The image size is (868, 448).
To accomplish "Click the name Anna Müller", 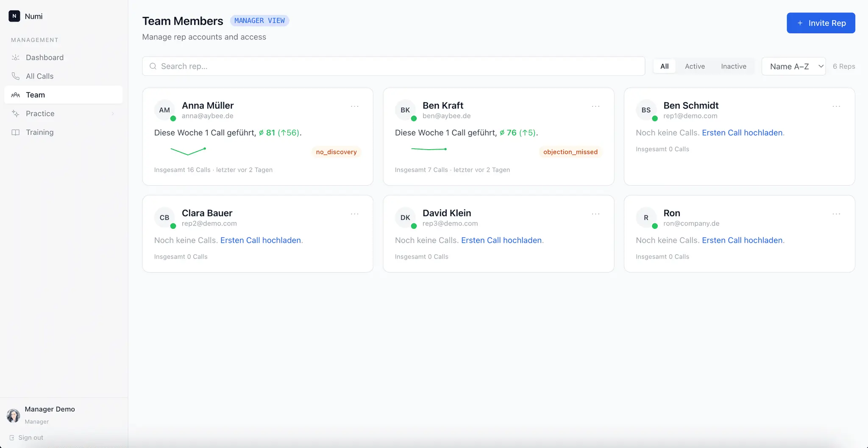I will [208, 106].
